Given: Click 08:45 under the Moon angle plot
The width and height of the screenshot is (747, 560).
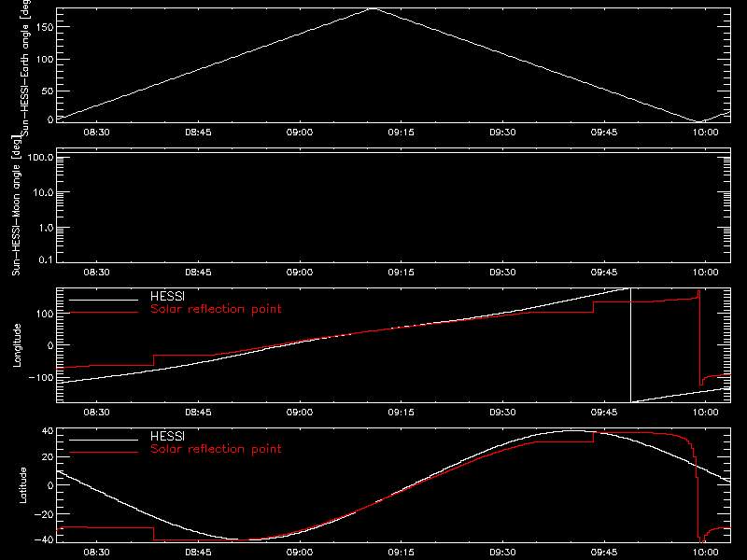Looking at the screenshot, I should point(198,273).
